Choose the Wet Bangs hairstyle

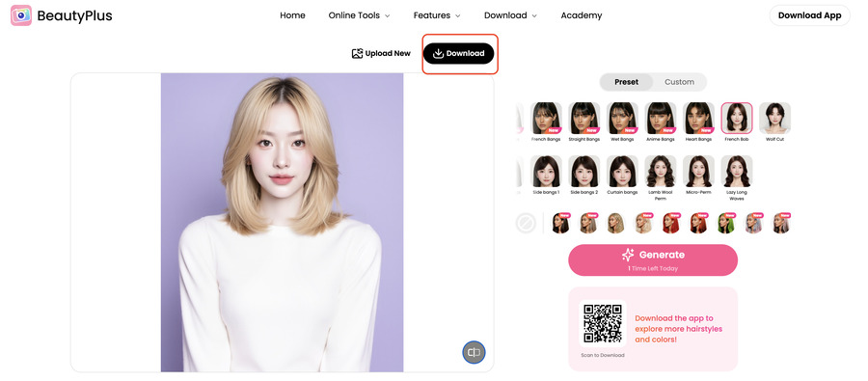(x=622, y=118)
